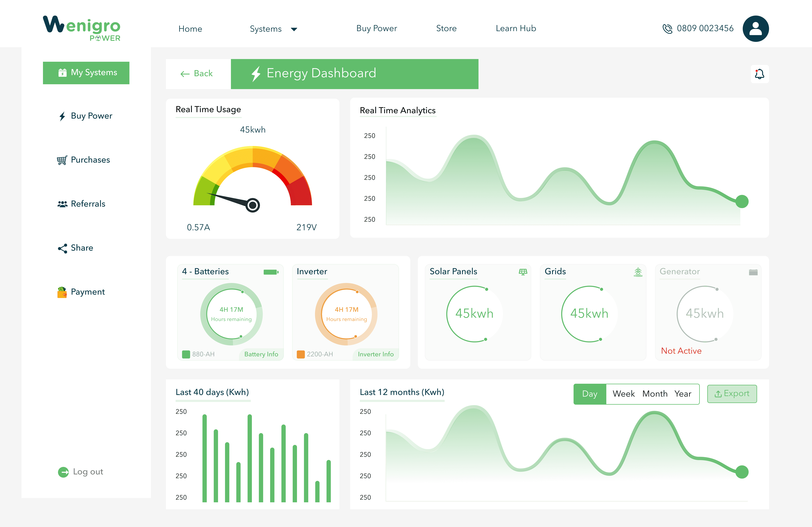812x527 pixels.
Task: Switch to the Week range
Action: (x=623, y=394)
